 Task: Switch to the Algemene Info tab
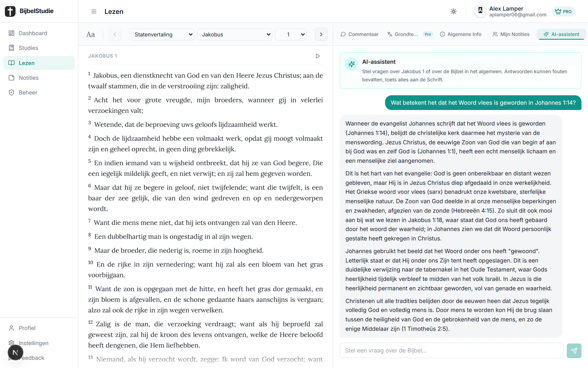point(461,34)
